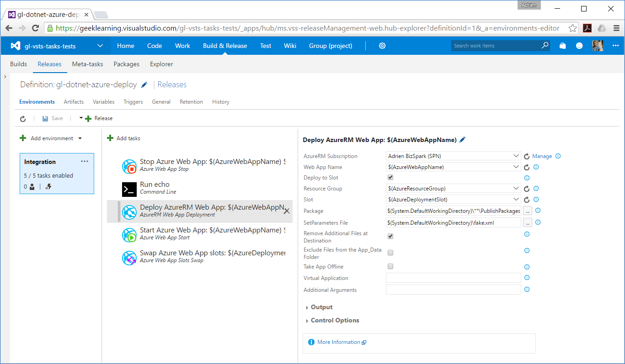This screenshot has height=364, width=625.
Task: Uncheck the Deploy to Slot checkbox
Action: [x=390, y=177]
